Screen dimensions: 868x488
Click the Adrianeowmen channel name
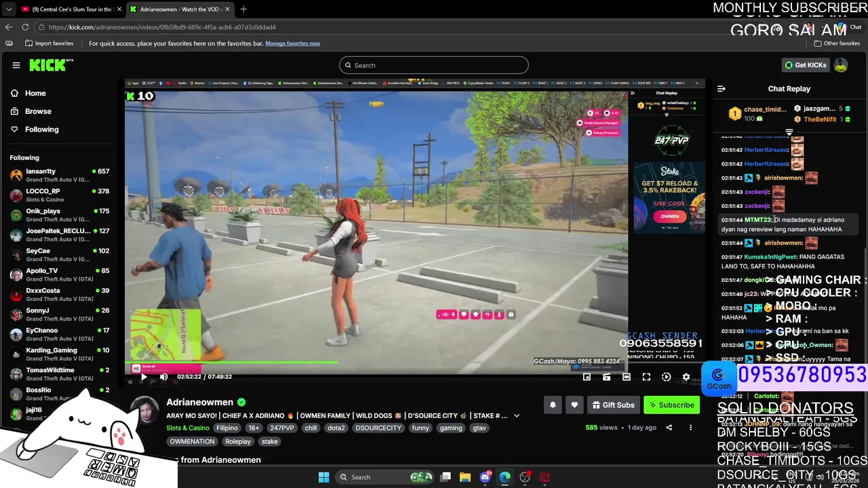click(199, 402)
